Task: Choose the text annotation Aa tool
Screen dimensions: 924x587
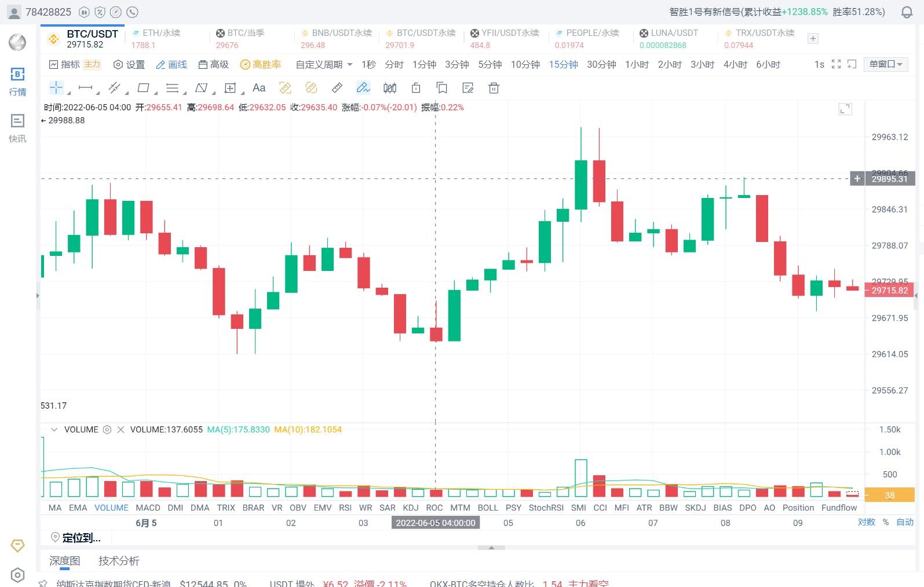Action: pos(259,88)
